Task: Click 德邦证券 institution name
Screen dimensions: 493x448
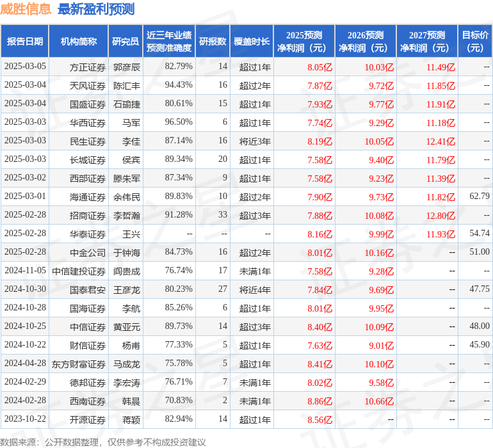Action: (88, 383)
